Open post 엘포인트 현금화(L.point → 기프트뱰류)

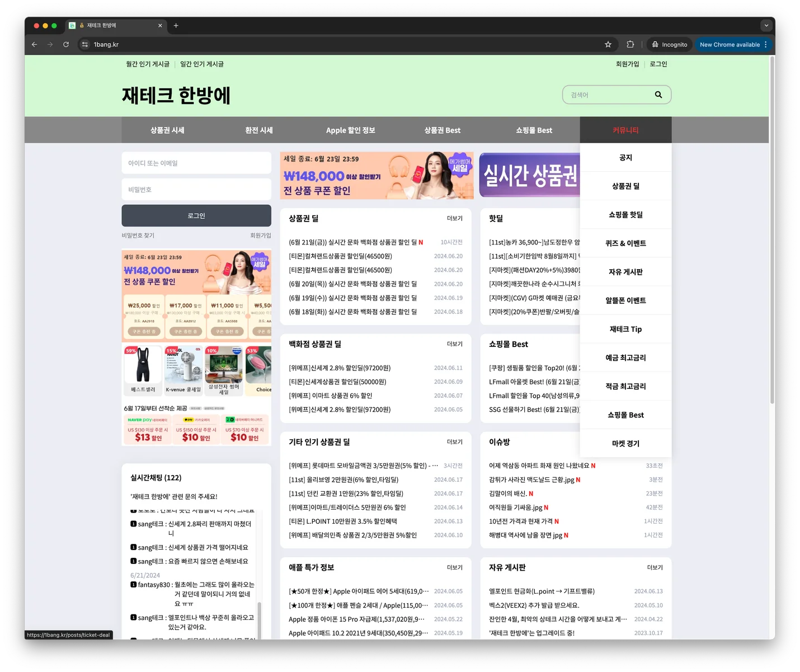coord(542,591)
